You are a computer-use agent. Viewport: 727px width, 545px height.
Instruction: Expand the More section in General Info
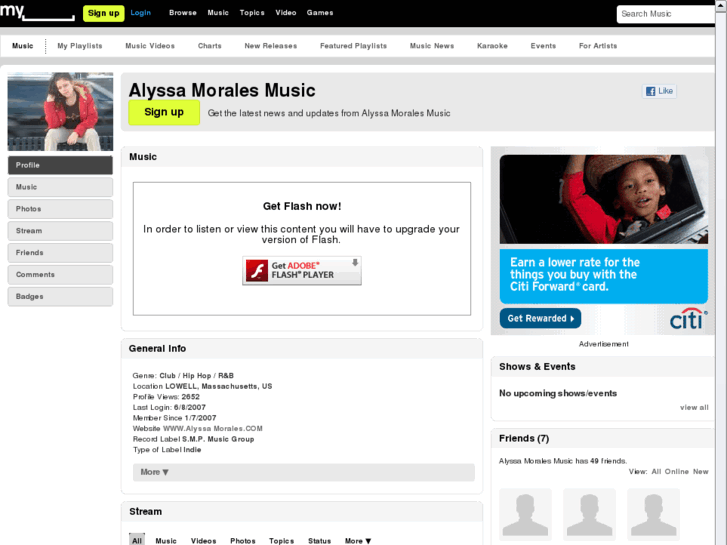coord(304,472)
